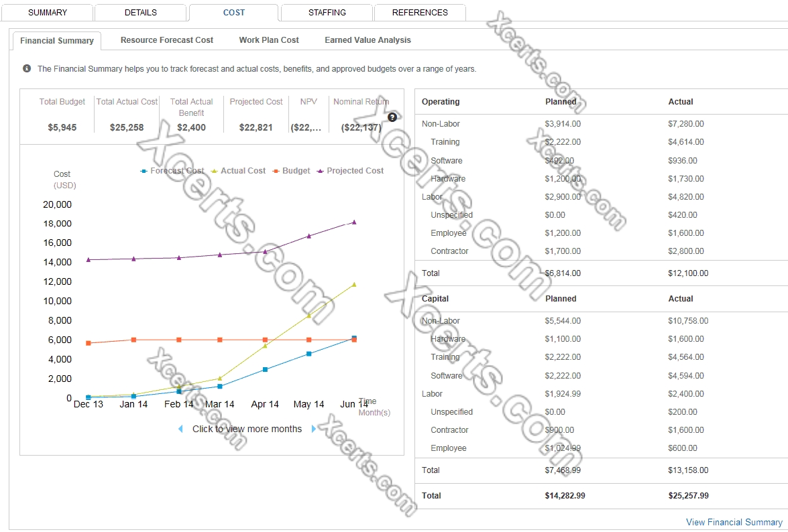Open the DETAILS tab
The image size is (788, 532).
(x=141, y=13)
